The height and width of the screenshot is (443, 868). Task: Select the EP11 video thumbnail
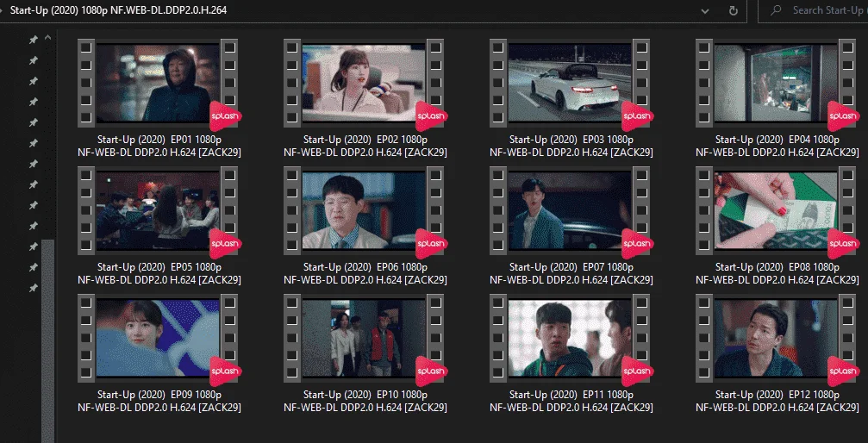click(x=570, y=338)
